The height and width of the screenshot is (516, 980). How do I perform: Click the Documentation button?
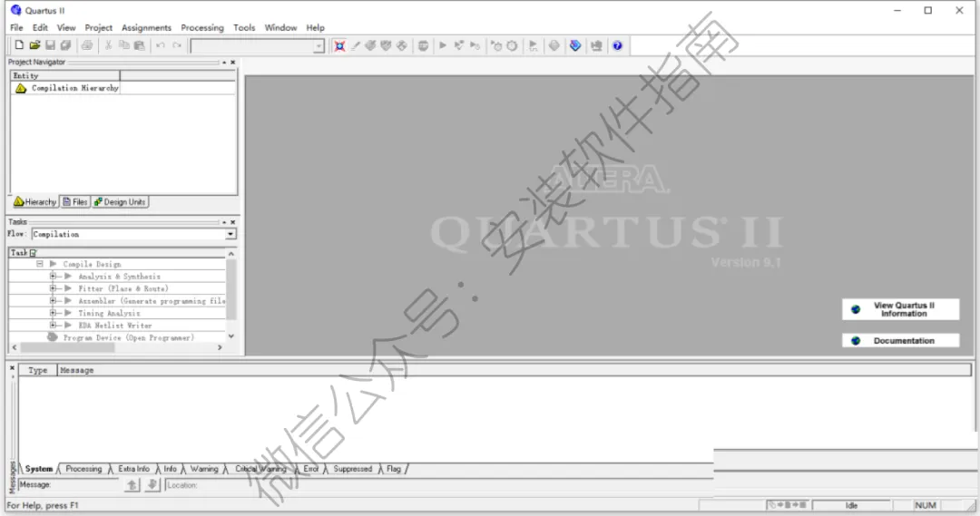pos(901,340)
